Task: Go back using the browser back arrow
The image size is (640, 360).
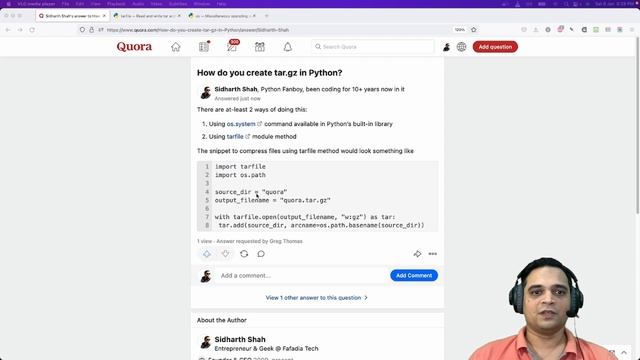Action: pos(8,30)
